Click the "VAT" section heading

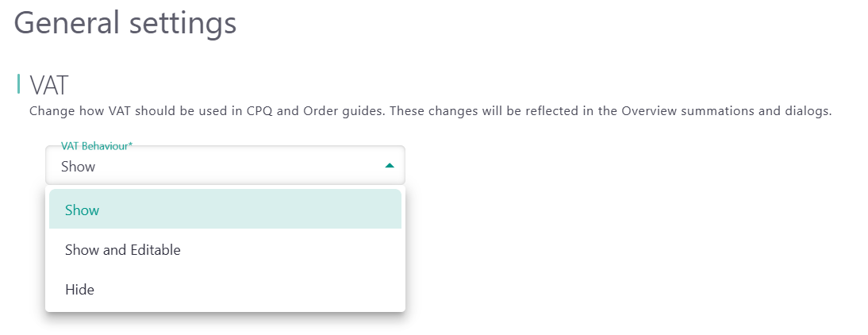(50, 84)
